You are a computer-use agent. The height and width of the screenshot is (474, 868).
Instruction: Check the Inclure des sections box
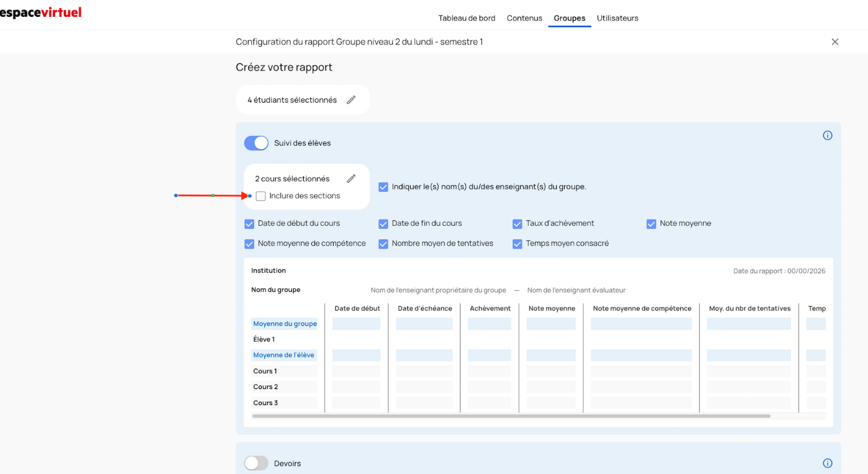[261, 196]
